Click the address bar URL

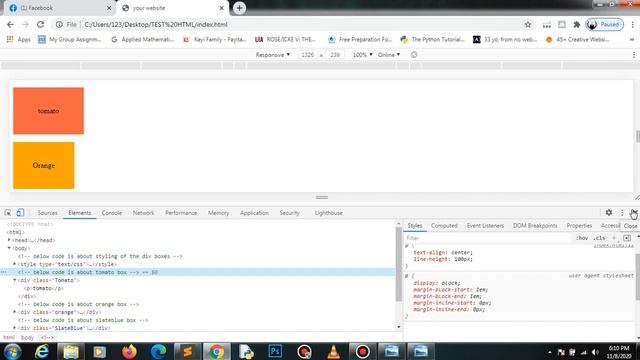click(156, 24)
